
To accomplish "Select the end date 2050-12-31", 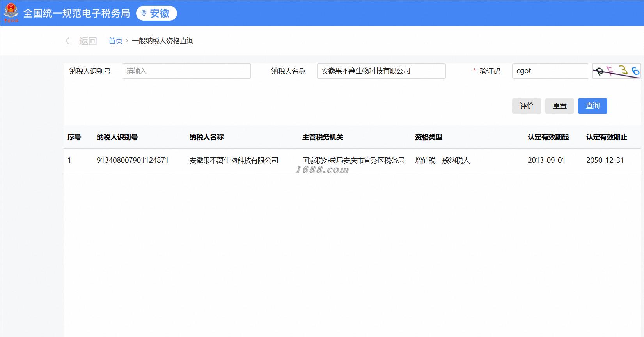I will click(605, 161).
